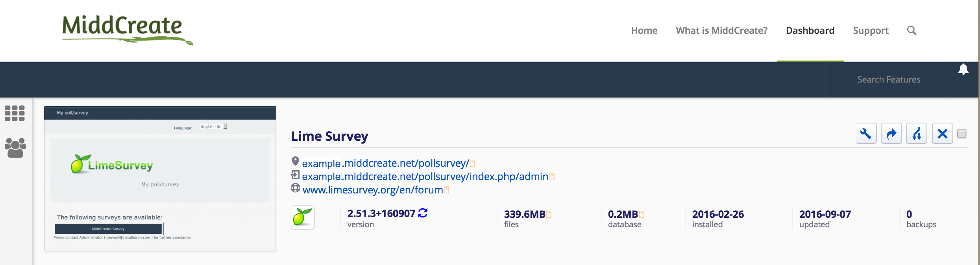The height and width of the screenshot is (265, 980).
Task: Open the applications grid icon in sidebar
Action: pyautogui.click(x=15, y=113)
